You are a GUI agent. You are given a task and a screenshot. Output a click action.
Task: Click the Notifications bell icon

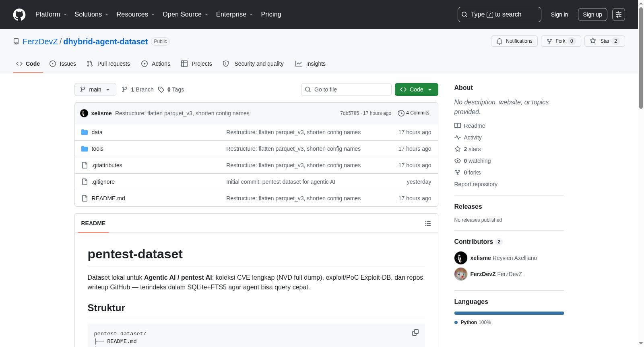(500, 41)
